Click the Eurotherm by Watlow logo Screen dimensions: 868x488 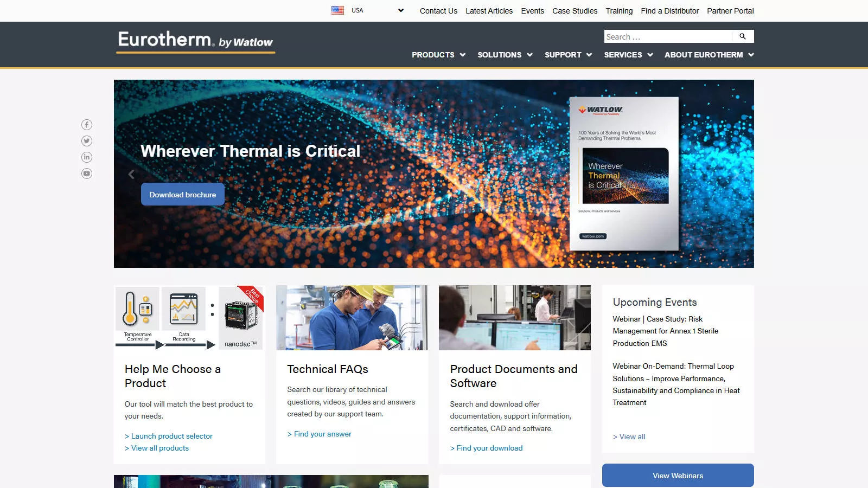pos(195,42)
